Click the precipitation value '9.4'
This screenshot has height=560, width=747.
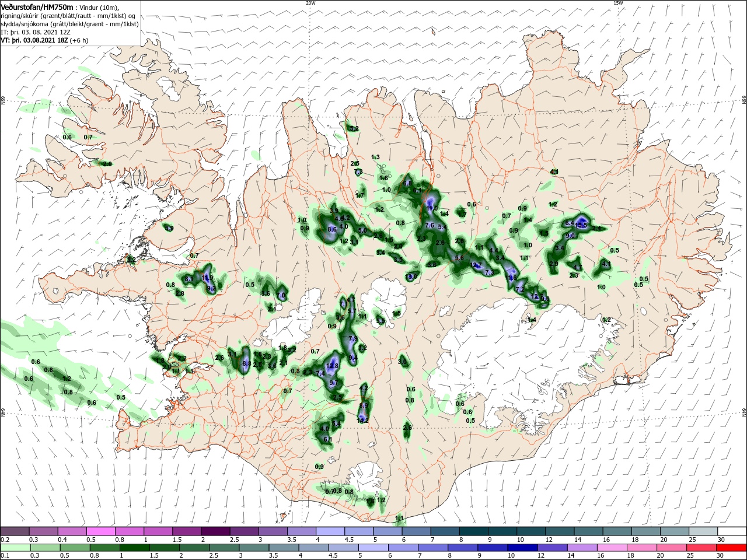click(x=352, y=358)
